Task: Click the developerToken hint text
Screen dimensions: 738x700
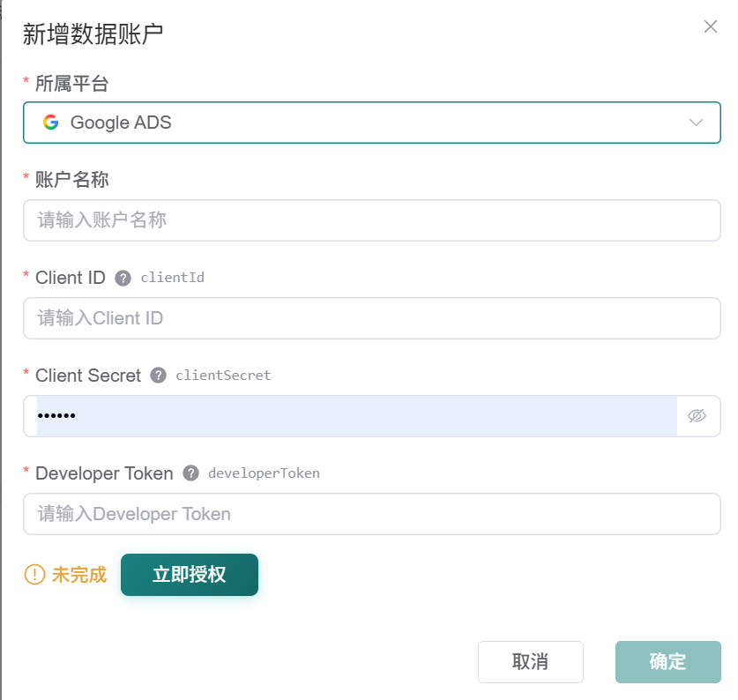Action: (x=264, y=473)
